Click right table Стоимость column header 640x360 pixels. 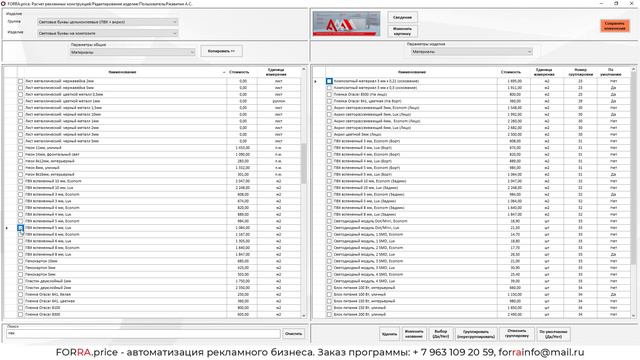click(x=511, y=72)
